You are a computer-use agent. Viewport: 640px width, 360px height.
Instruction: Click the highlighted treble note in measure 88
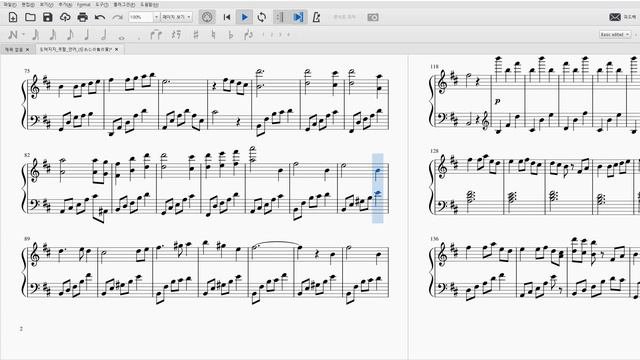(378, 171)
